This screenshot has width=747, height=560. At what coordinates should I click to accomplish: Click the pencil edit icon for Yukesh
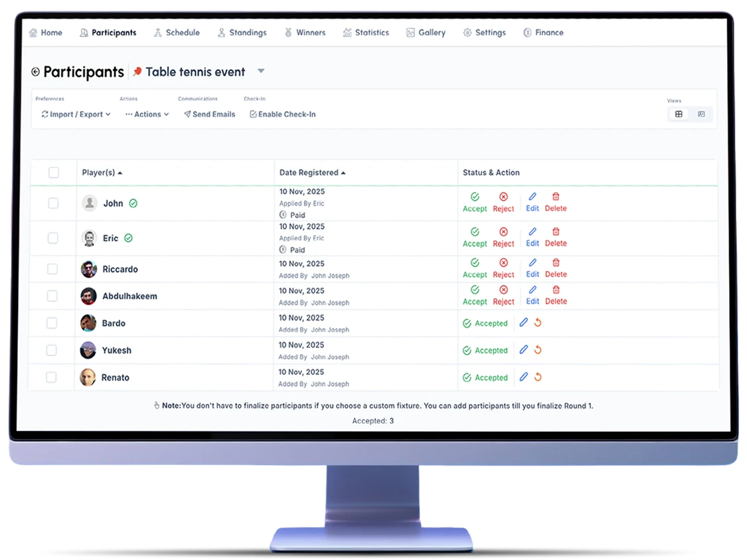pyautogui.click(x=524, y=350)
